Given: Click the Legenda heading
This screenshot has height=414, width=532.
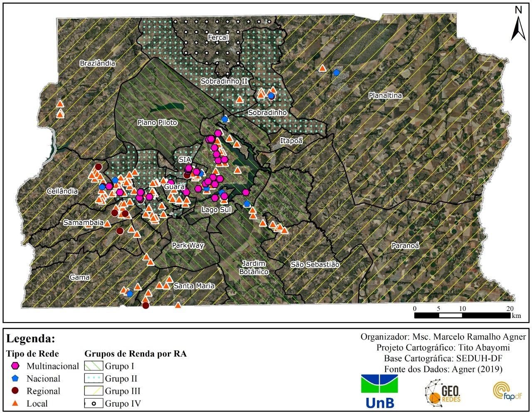Looking at the screenshot, I should (x=30, y=339).
